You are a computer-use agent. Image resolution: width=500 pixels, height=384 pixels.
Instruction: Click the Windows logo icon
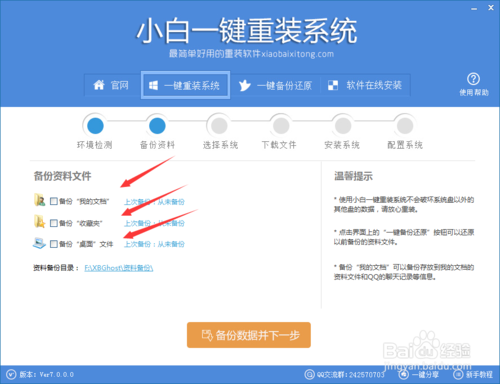(153, 85)
